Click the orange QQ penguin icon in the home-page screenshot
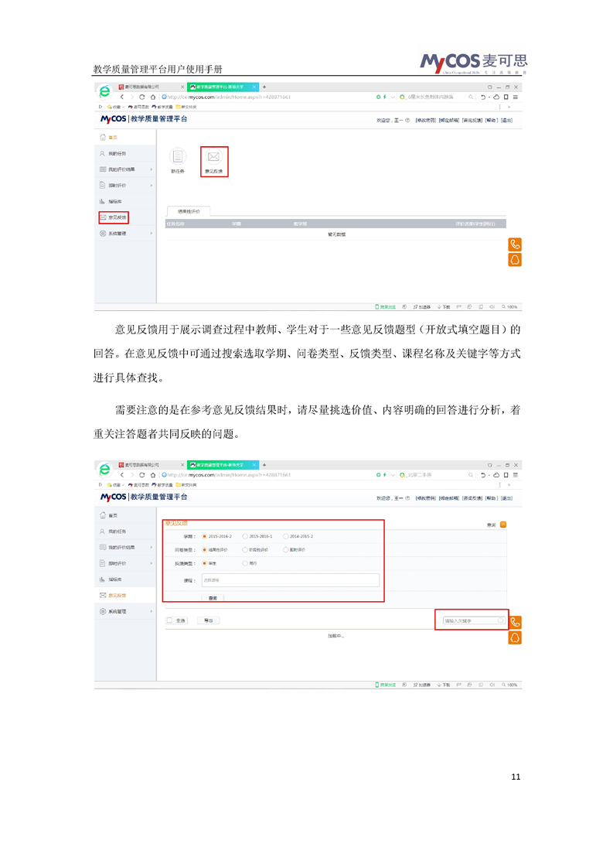Image resolution: width=613 pixels, height=868 pixels. (x=515, y=260)
